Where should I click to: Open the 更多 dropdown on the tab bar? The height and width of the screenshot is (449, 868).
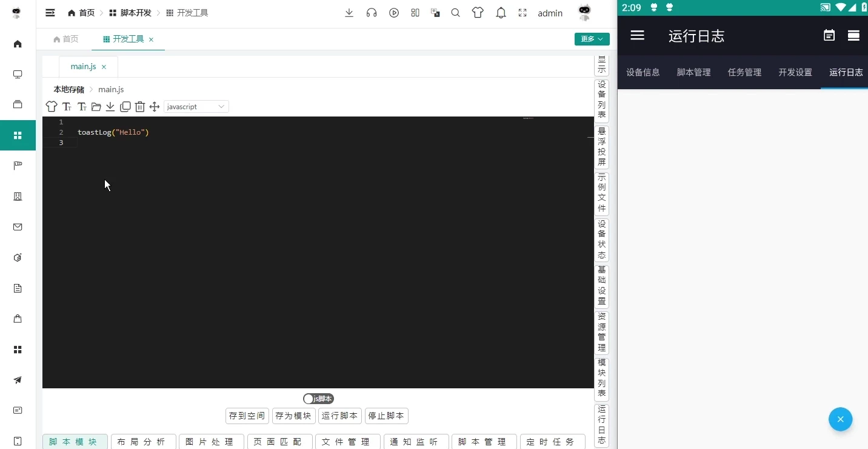coord(591,39)
